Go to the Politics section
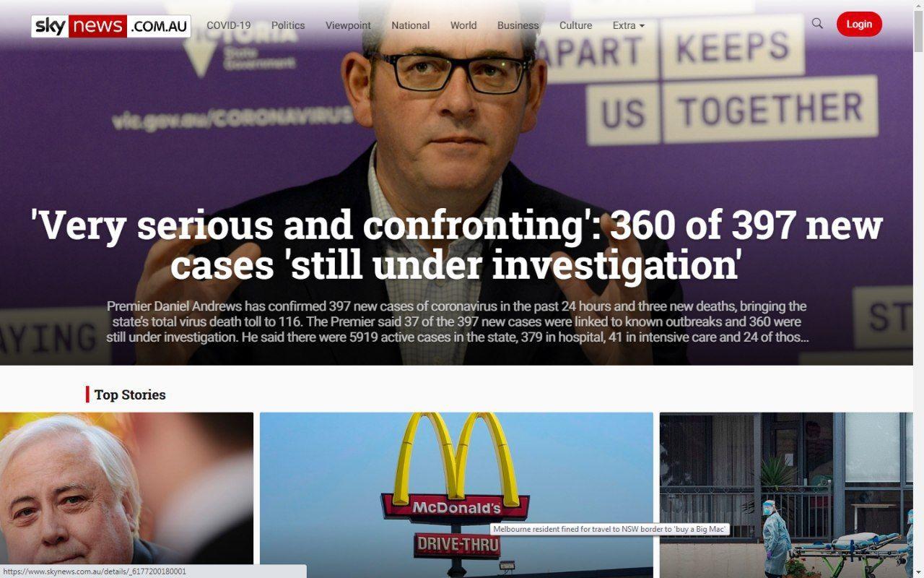This screenshot has height=578, width=924. pos(288,25)
